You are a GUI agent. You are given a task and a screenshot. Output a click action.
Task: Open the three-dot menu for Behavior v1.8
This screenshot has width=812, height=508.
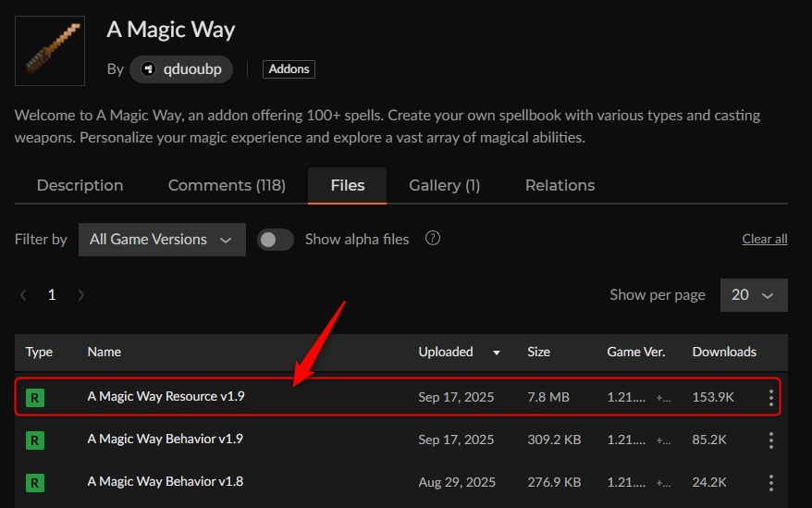(x=770, y=482)
